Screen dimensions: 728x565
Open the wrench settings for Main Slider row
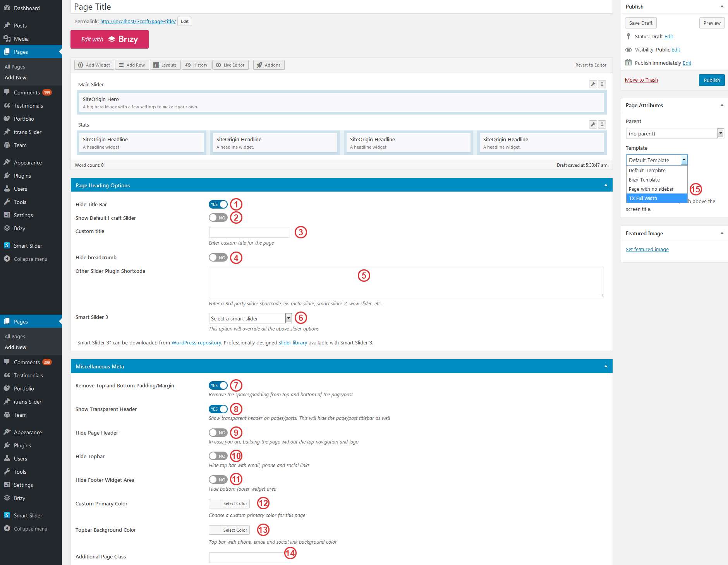[592, 84]
